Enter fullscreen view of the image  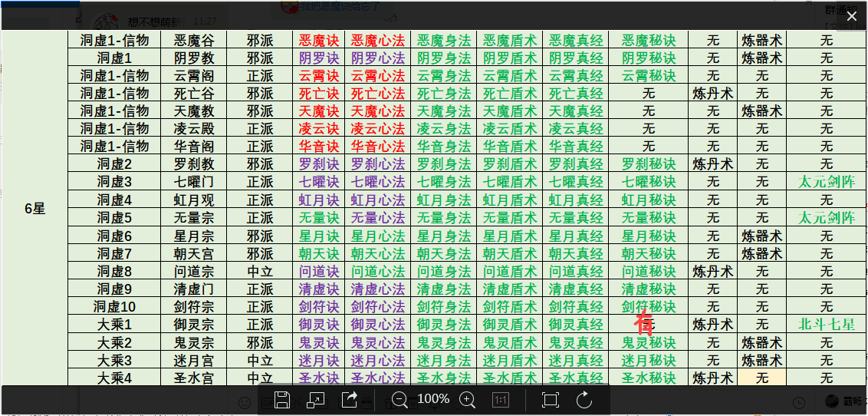point(551,399)
